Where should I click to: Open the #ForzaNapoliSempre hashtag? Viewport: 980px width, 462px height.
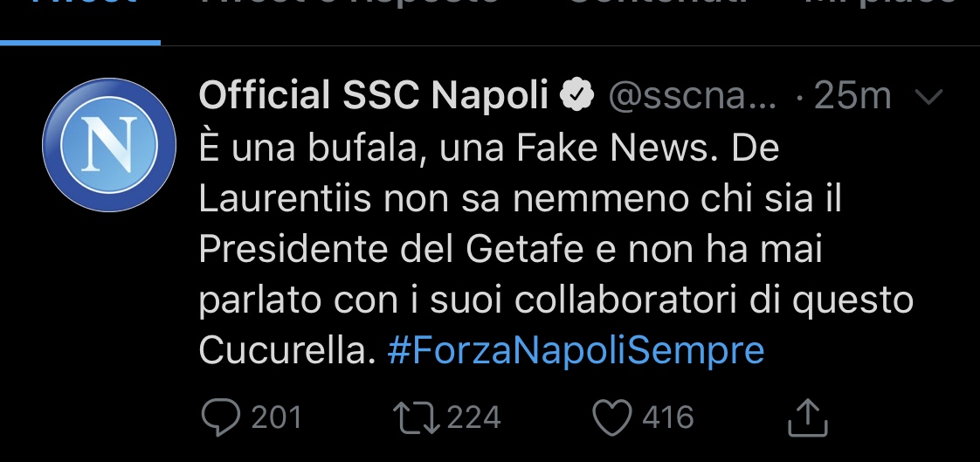point(576,351)
